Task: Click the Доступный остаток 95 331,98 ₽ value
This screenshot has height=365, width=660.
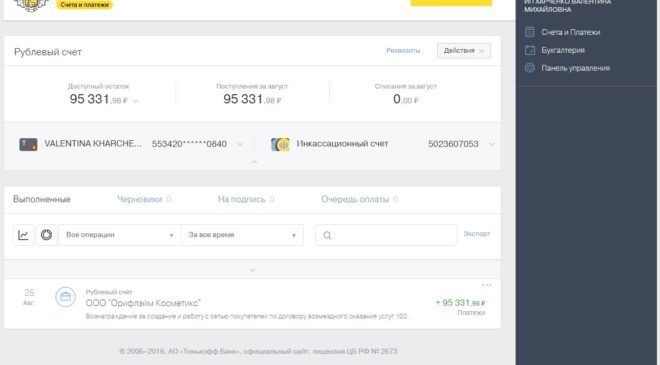Action: (x=98, y=99)
